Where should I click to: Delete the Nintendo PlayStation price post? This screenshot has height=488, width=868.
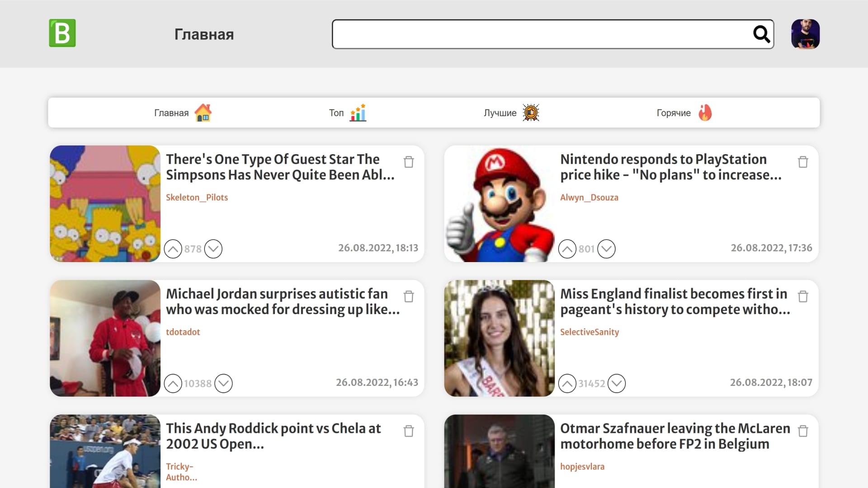tap(803, 162)
